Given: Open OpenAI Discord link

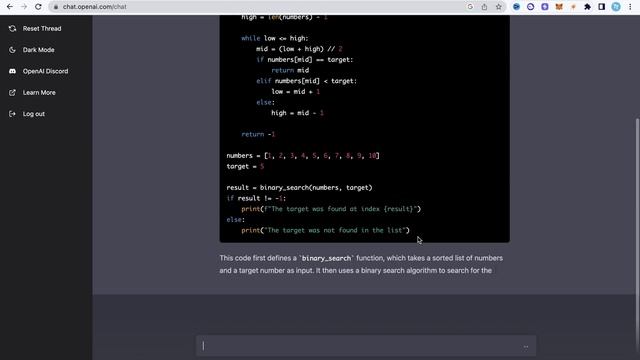Looking at the screenshot, I should [x=45, y=71].
